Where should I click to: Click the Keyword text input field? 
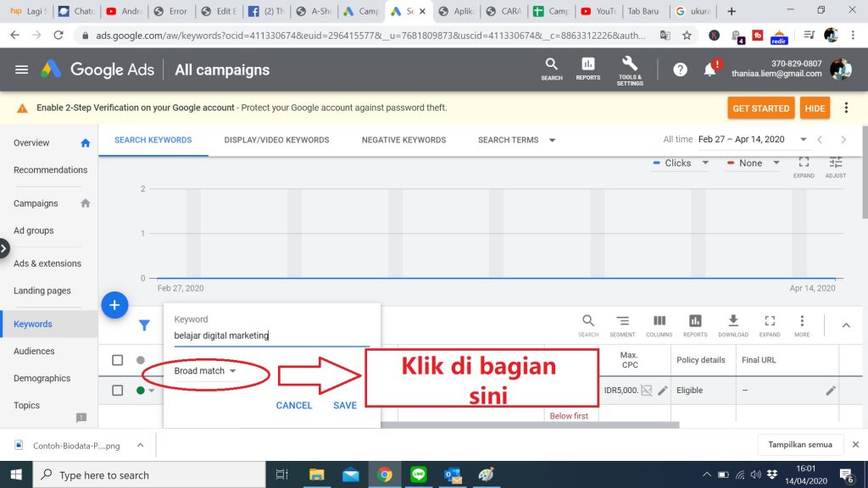click(x=271, y=335)
